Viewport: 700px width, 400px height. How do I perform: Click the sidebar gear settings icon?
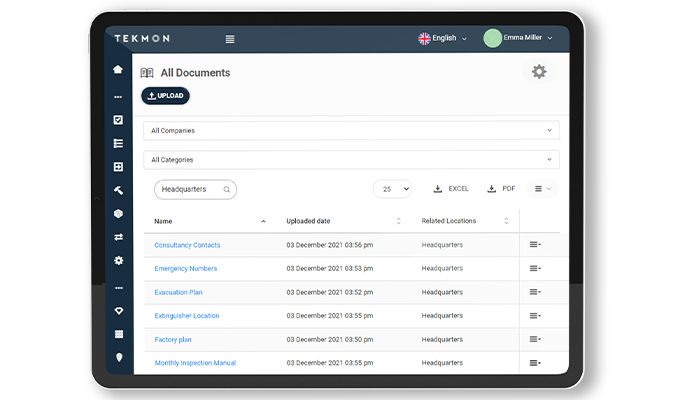click(118, 260)
